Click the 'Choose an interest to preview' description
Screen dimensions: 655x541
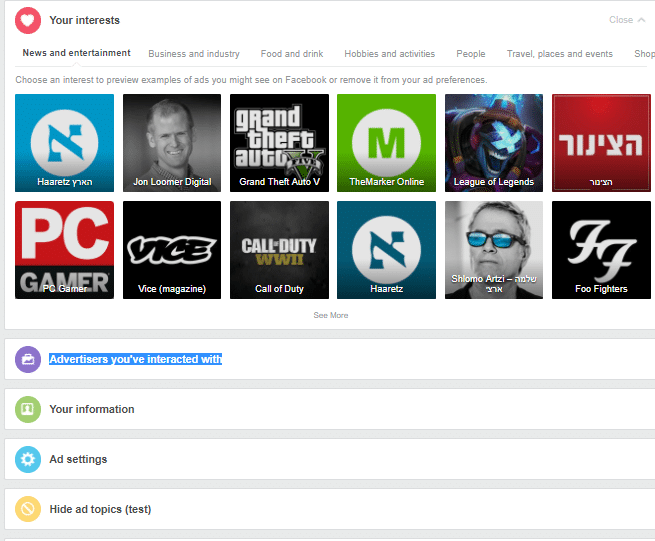[x=251, y=80]
